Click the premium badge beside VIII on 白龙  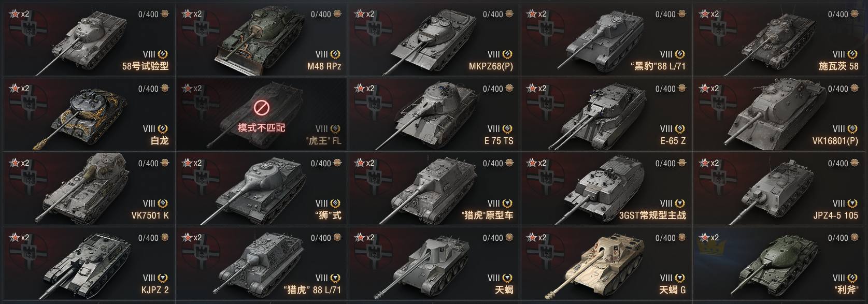[x=163, y=129]
